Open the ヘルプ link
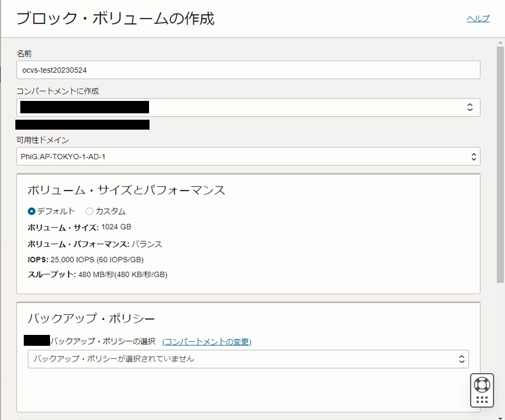 click(477, 18)
